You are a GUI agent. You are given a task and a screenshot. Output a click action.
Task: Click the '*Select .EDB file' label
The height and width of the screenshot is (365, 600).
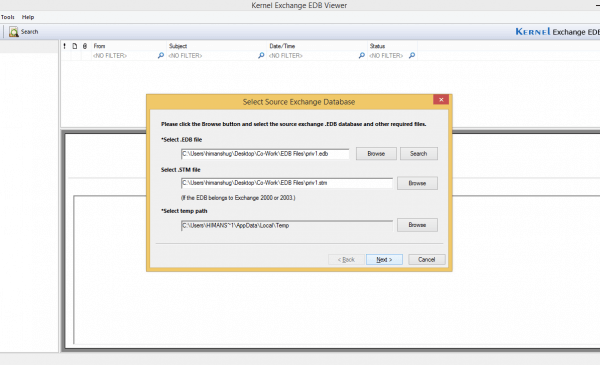pyautogui.click(x=181, y=140)
